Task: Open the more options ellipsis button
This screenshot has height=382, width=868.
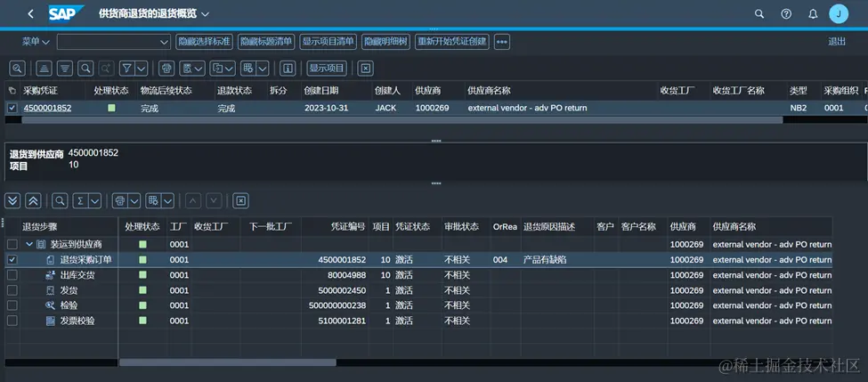Action: (x=501, y=42)
